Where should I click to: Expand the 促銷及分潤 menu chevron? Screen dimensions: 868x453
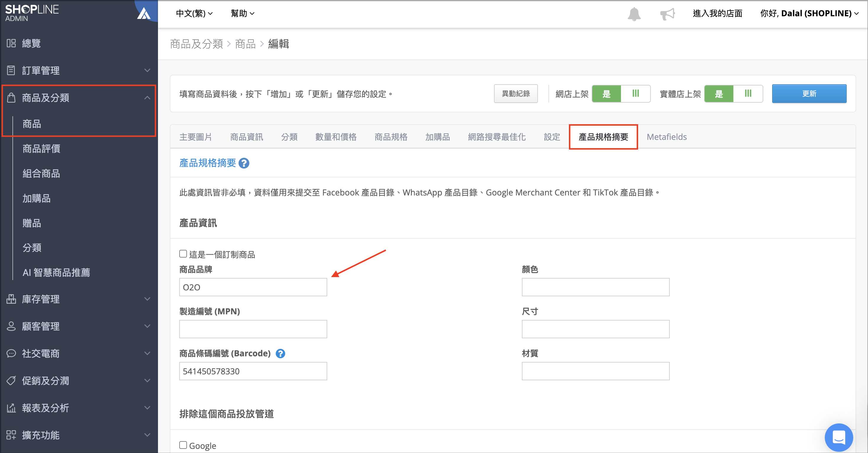tap(147, 381)
